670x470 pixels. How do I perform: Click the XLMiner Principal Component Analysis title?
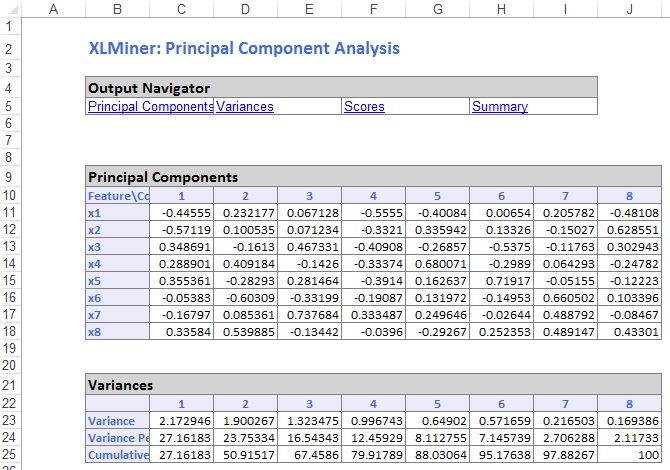(x=244, y=48)
